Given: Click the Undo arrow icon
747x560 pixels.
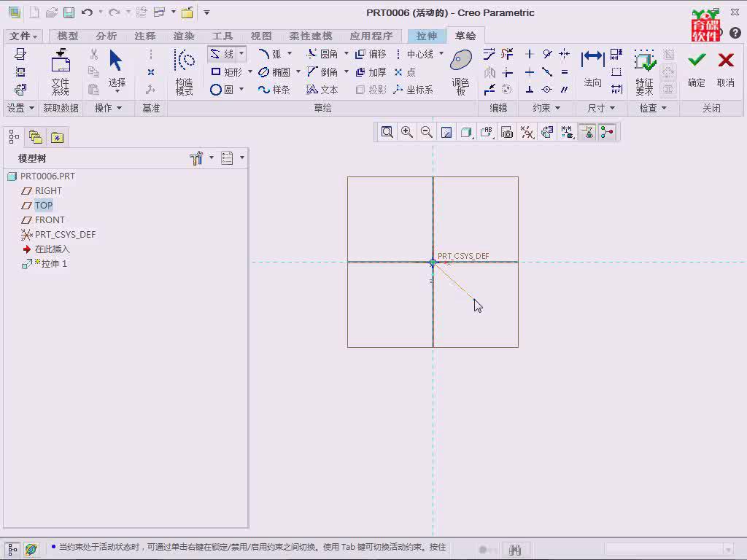Looking at the screenshot, I should pyautogui.click(x=87, y=12).
